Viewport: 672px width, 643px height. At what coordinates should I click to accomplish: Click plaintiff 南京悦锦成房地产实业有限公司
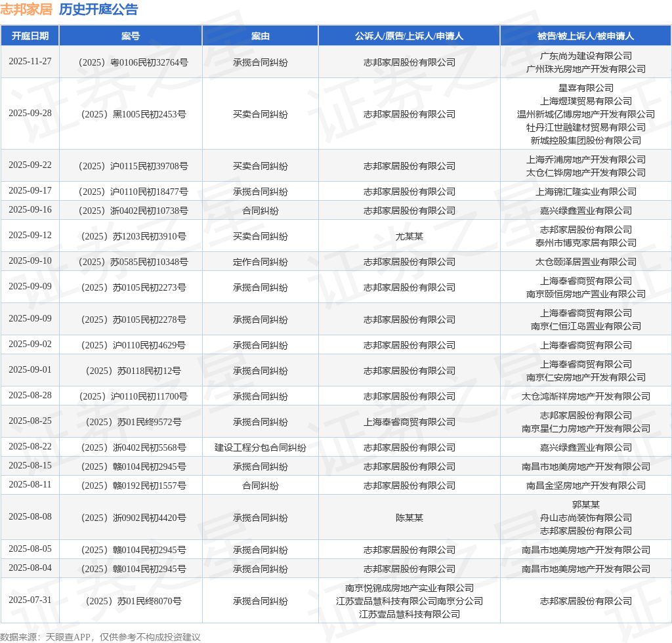(409, 588)
